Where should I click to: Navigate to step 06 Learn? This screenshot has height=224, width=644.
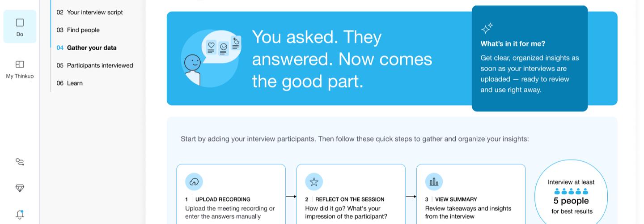tap(75, 83)
